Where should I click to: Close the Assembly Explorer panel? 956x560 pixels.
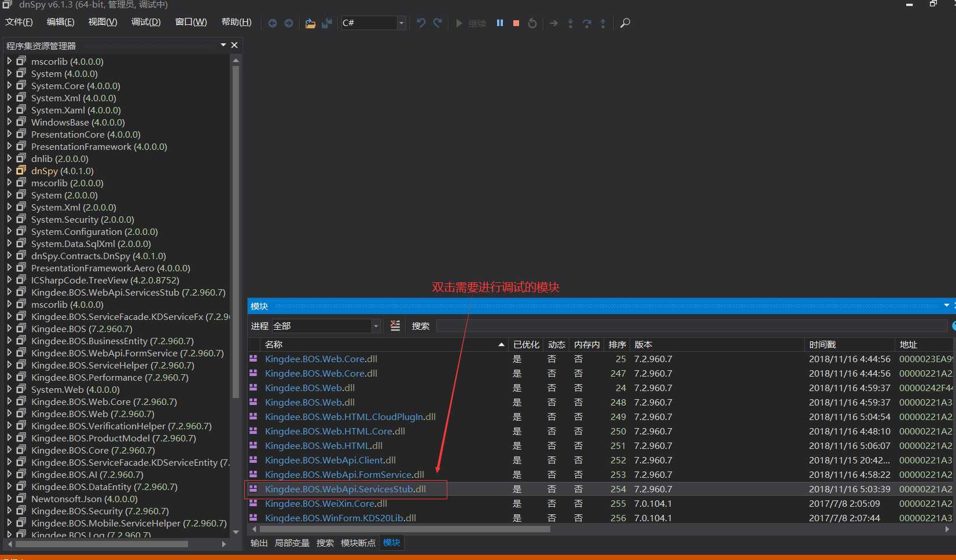point(234,45)
